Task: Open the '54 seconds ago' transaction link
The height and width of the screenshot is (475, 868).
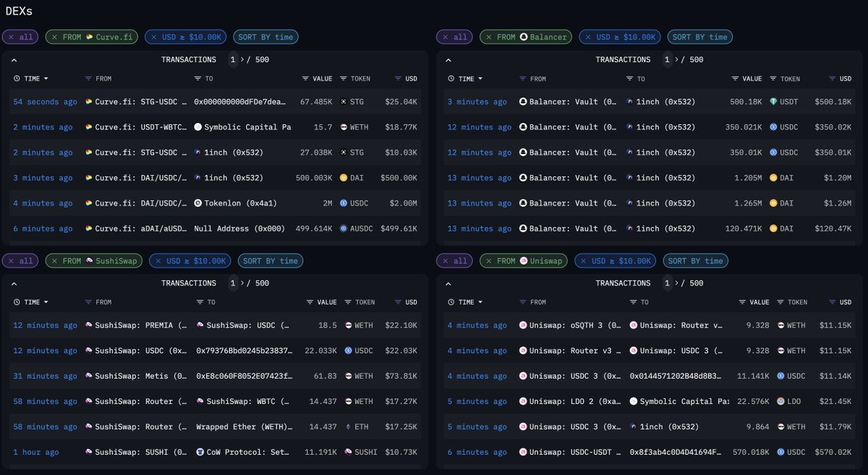Action: (46, 102)
